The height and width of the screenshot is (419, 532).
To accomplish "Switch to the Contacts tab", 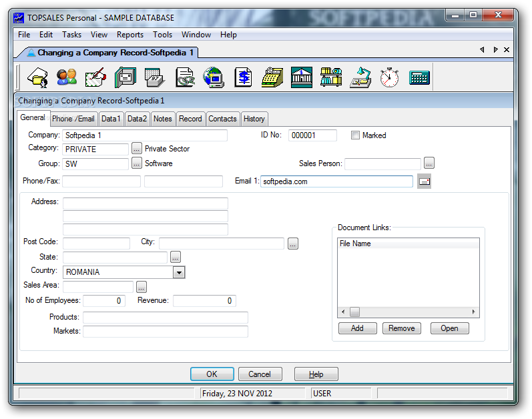I will (222, 119).
